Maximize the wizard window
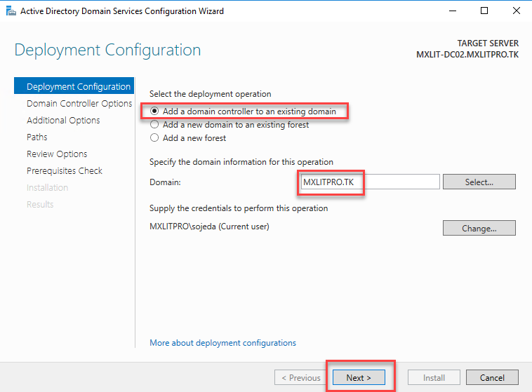 [x=484, y=11]
